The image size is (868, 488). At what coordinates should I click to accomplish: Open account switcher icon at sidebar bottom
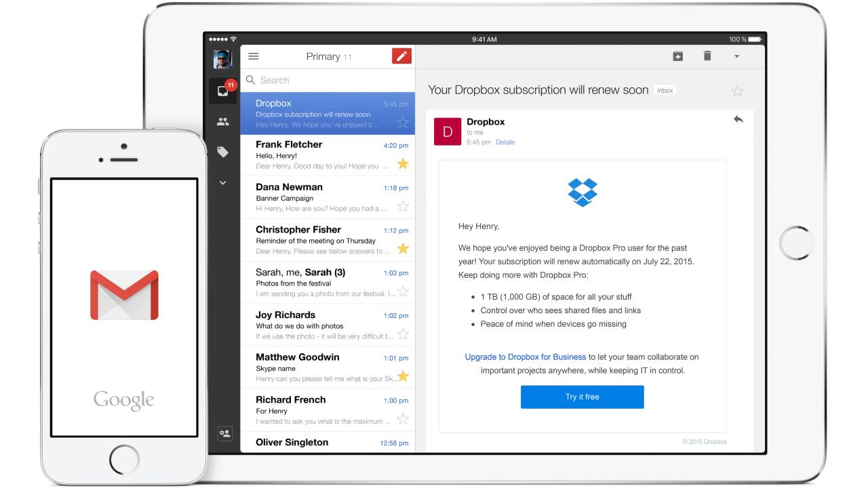(x=224, y=433)
